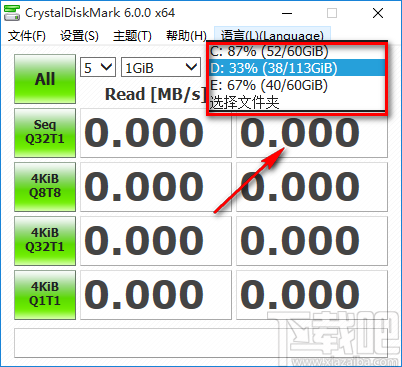
Task: Click the CrystalDiskMark title bar app icon
Action: point(12,13)
